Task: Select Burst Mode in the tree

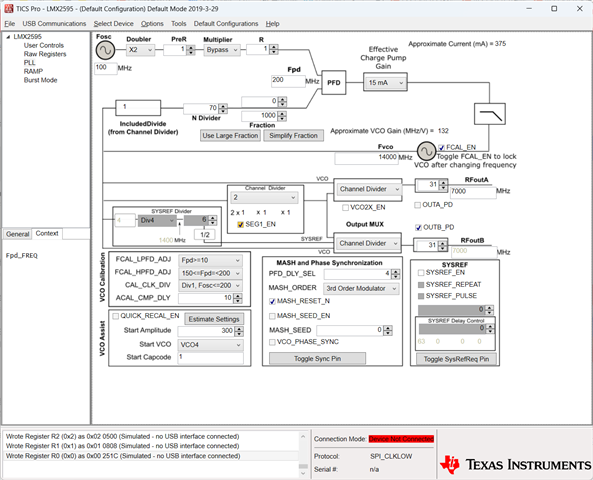Action: pyautogui.click(x=40, y=80)
